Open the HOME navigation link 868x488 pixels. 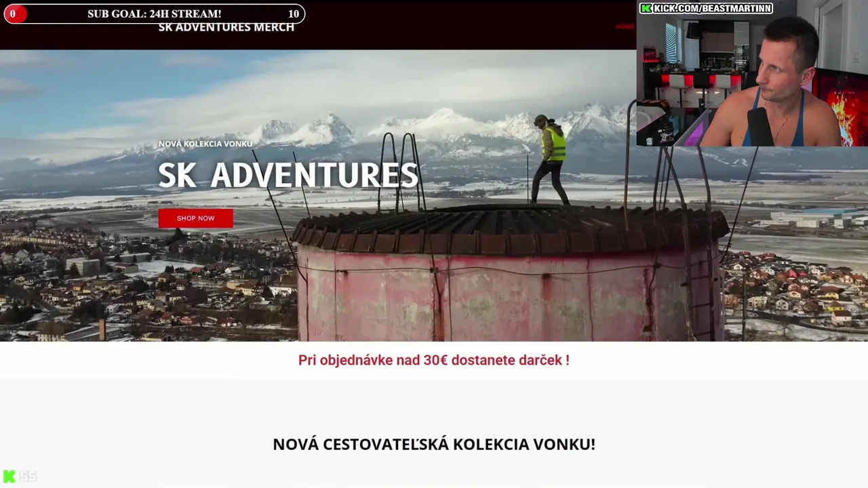(x=625, y=26)
